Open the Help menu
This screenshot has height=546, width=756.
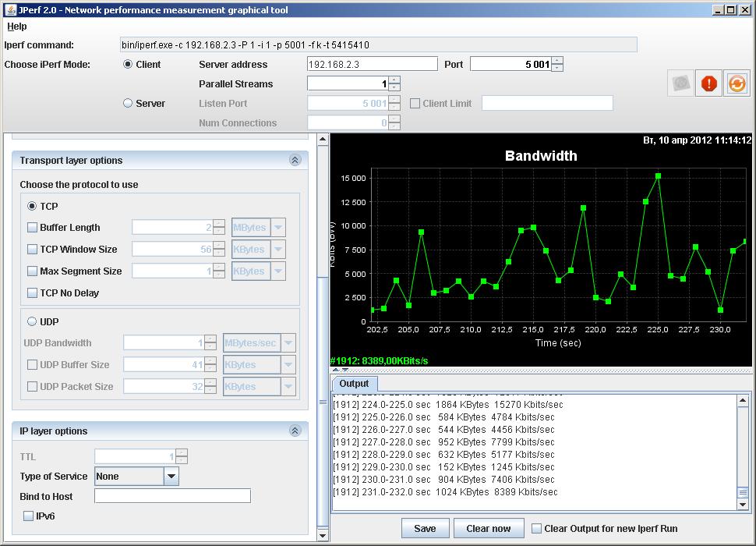(x=16, y=27)
